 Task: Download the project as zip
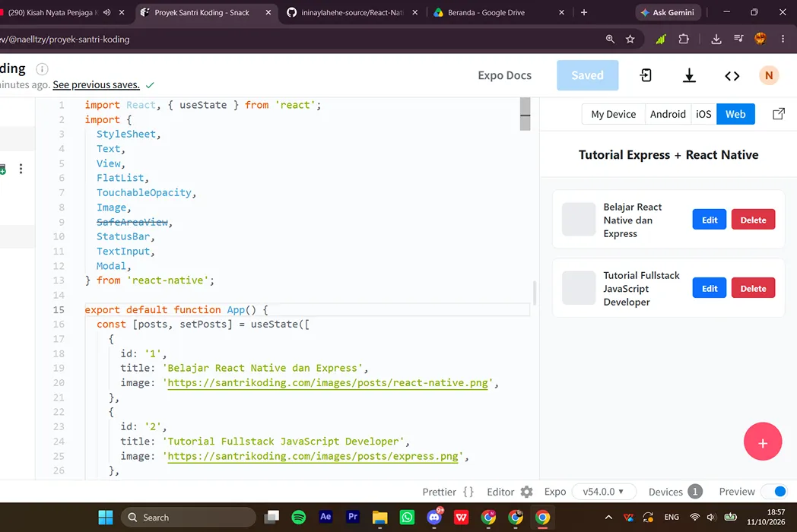689,76
